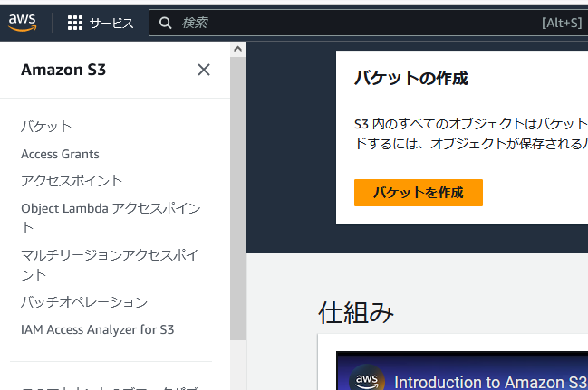Click the サービス menu label

pyautogui.click(x=111, y=23)
